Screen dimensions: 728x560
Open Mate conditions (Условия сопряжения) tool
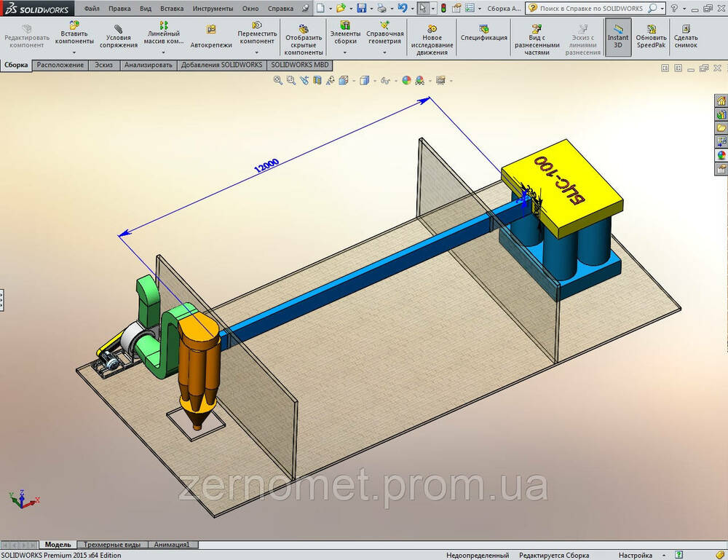[119, 36]
